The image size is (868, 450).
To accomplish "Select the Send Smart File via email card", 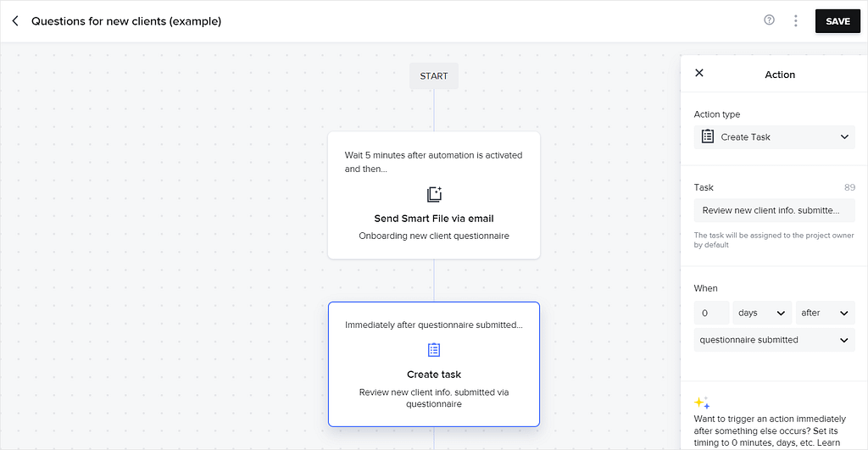I will pos(434,196).
